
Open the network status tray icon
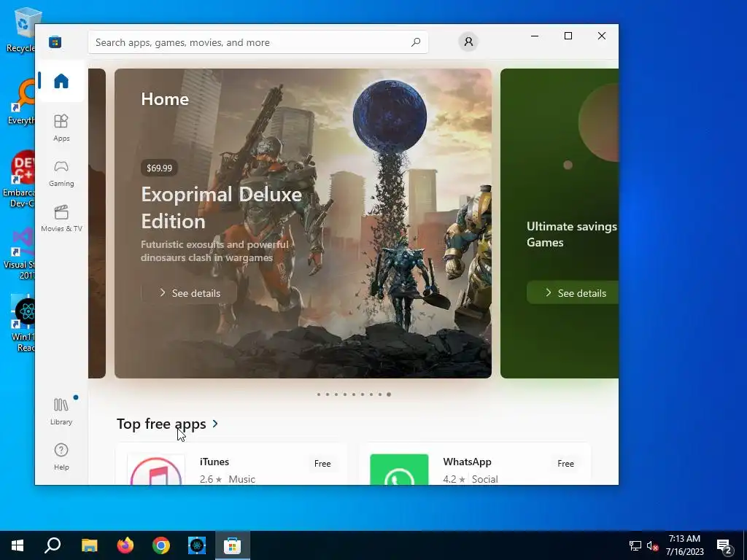pyautogui.click(x=635, y=545)
